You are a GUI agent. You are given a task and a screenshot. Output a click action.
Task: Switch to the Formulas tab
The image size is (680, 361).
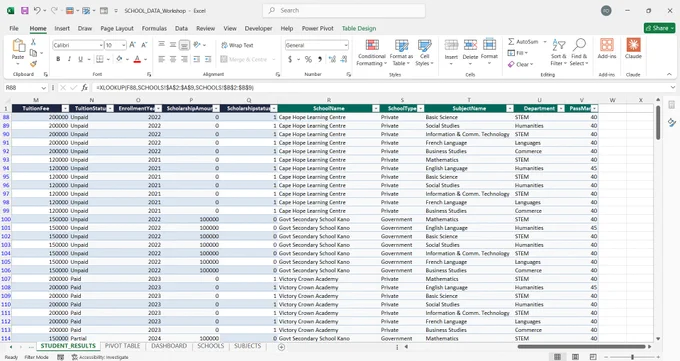pyautogui.click(x=154, y=28)
